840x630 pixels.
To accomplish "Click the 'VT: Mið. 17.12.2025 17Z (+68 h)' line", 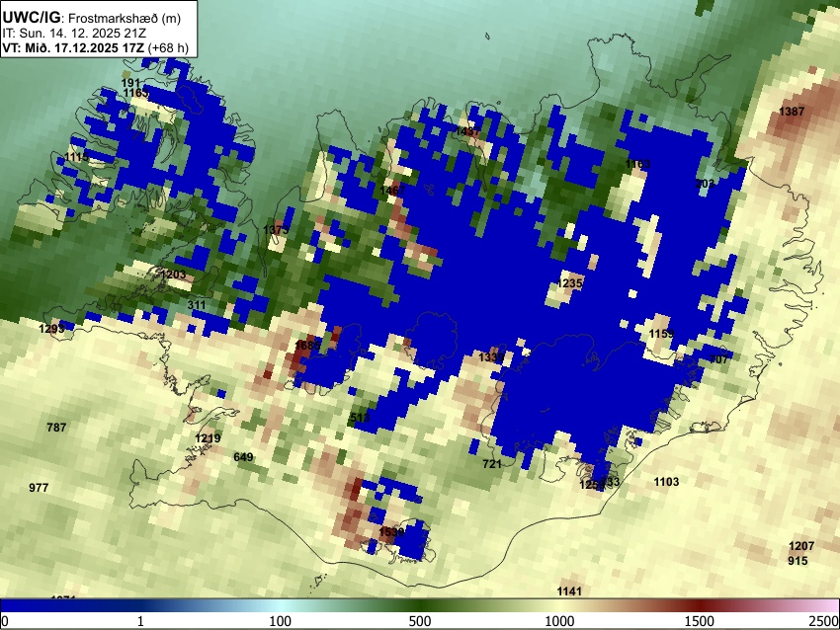I will [x=95, y=47].
